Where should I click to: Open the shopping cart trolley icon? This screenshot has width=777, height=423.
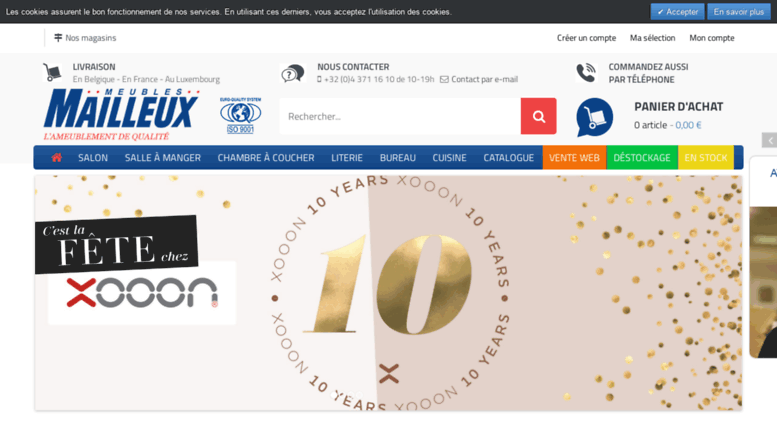[595, 117]
